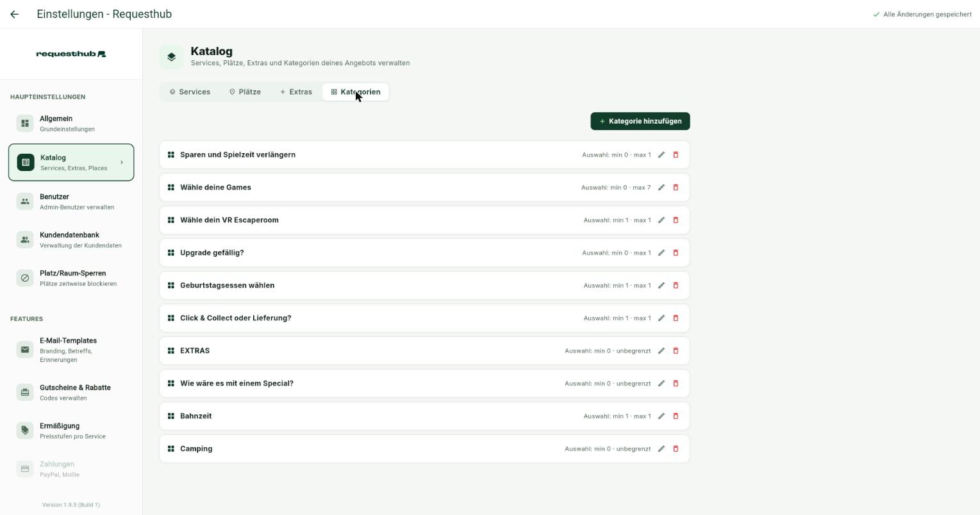
Task: Click 'Kategorie hinzufügen' button
Action: [x=640, y=121]
